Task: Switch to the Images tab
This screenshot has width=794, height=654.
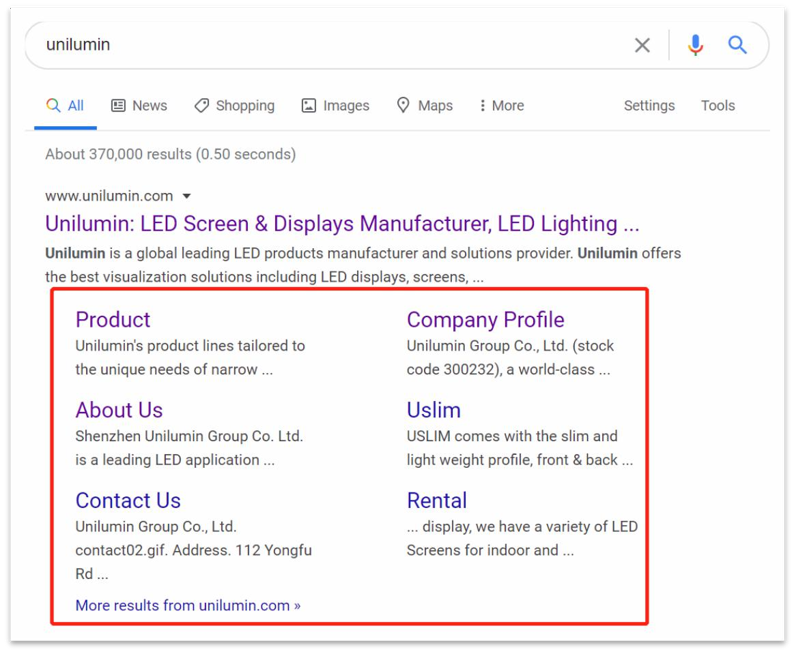Action: pos(336,105)
